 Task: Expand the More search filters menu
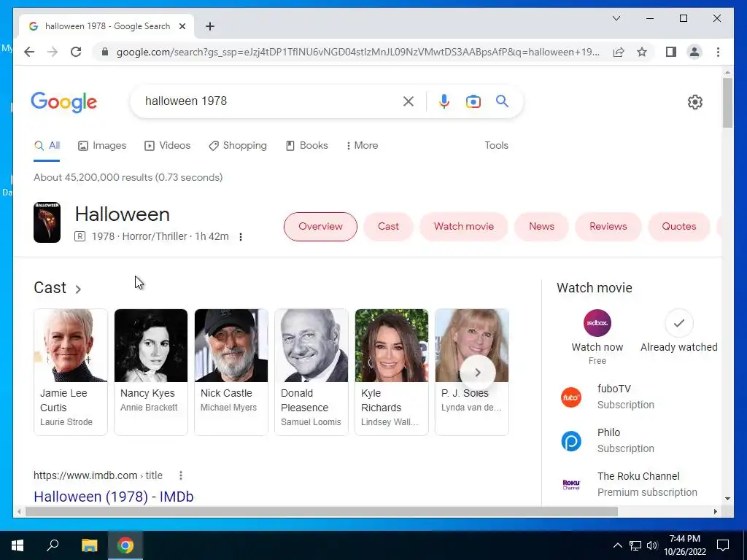click(x=362, y=146)
